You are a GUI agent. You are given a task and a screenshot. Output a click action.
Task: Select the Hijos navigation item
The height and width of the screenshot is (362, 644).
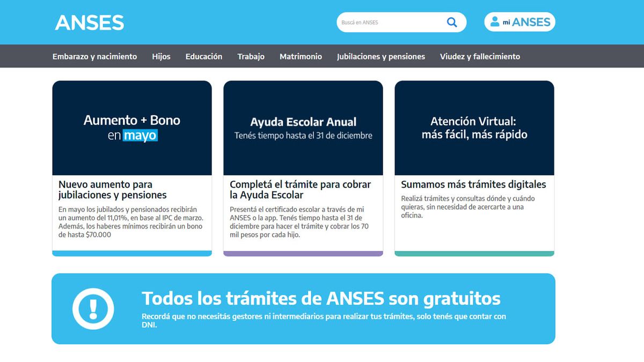(162, 56)
